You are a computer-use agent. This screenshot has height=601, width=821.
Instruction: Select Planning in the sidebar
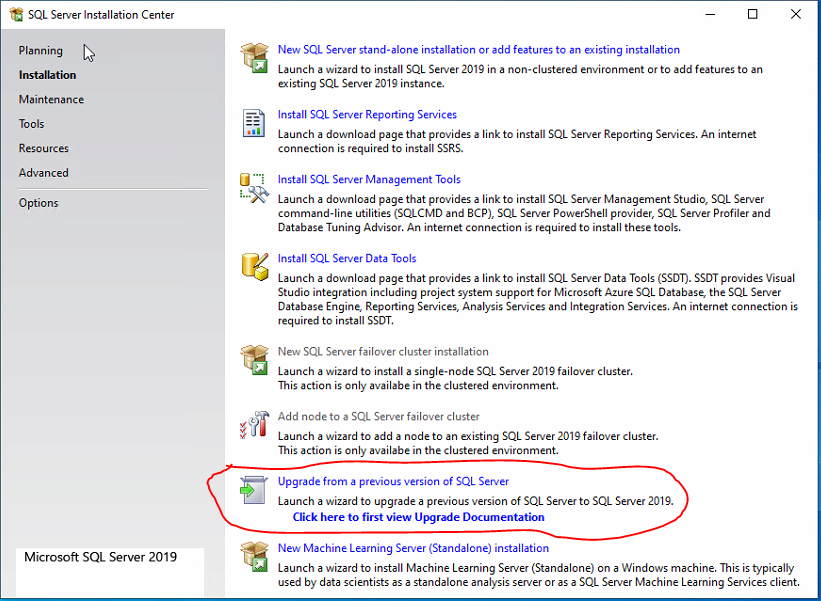(x=40, y=50)
